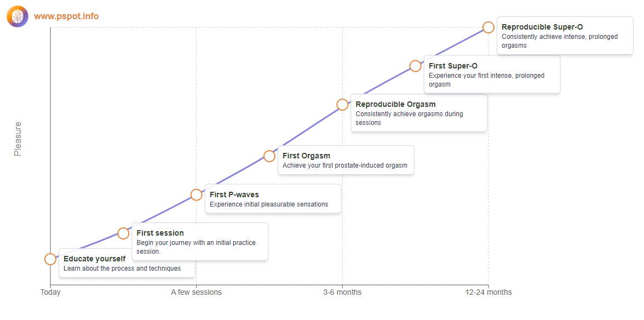The width and height of the screenshot is (644, 320).
Task: Click the Reproducible Super-O milestone marker
Action: (x=488, y=27)
